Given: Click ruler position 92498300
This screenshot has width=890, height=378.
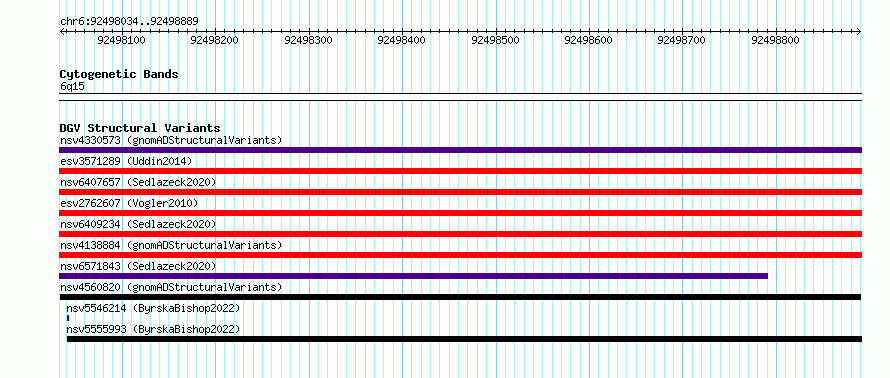Looking at the screenshot, I should click(308, 40).
